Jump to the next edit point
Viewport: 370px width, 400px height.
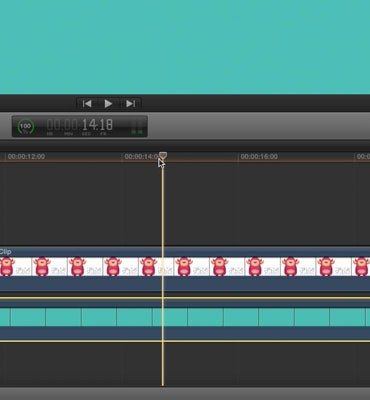(130, 104)
